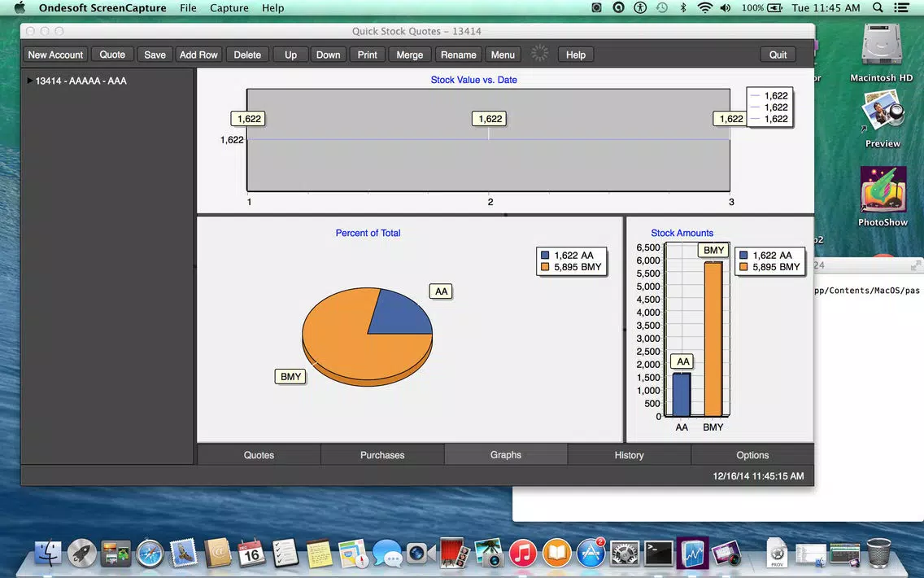Open the Options tab
The width and height of the screenshot is (924, 578).
pos(752,455)
